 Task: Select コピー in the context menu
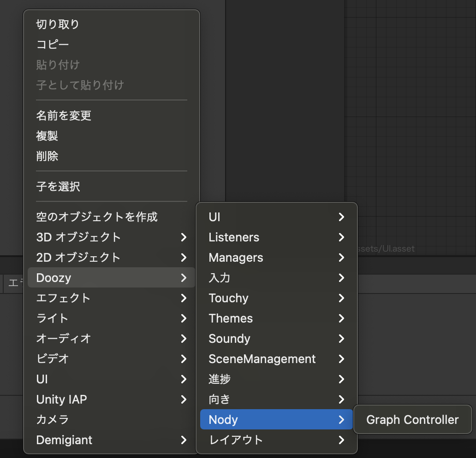[112, 45]
